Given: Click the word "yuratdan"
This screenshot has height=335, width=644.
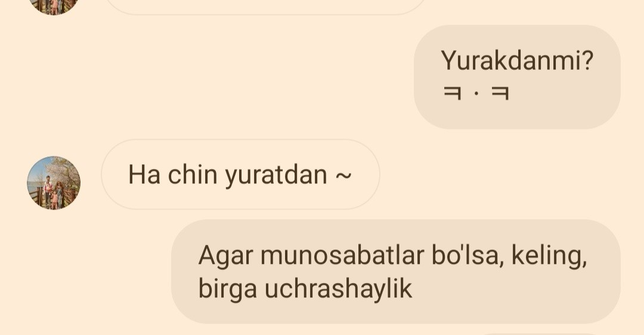Looking at the screenshot, I should click(x=277, y=176).
